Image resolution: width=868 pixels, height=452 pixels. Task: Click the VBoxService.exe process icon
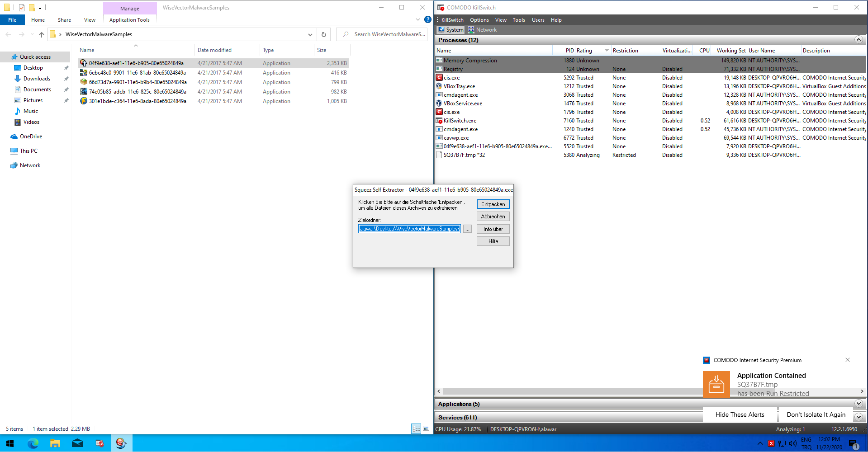tap(439, 104)
